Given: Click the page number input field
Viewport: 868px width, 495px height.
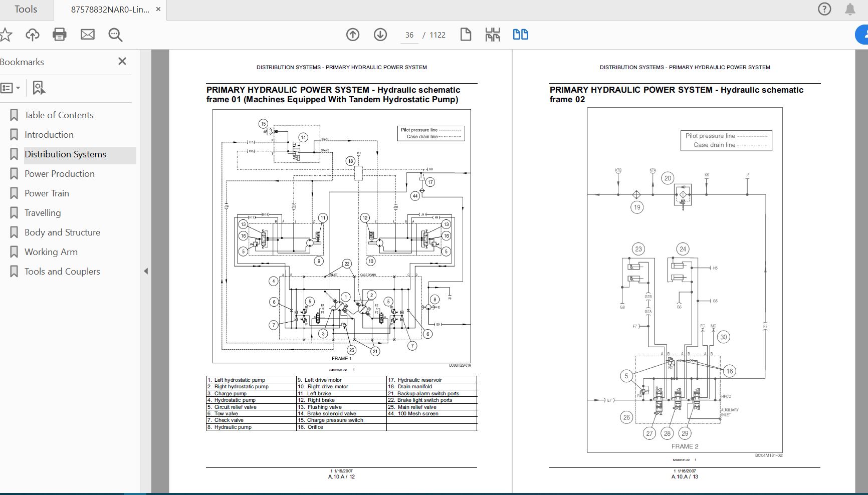Looking at the screenshot, I should tap(409, 35).
